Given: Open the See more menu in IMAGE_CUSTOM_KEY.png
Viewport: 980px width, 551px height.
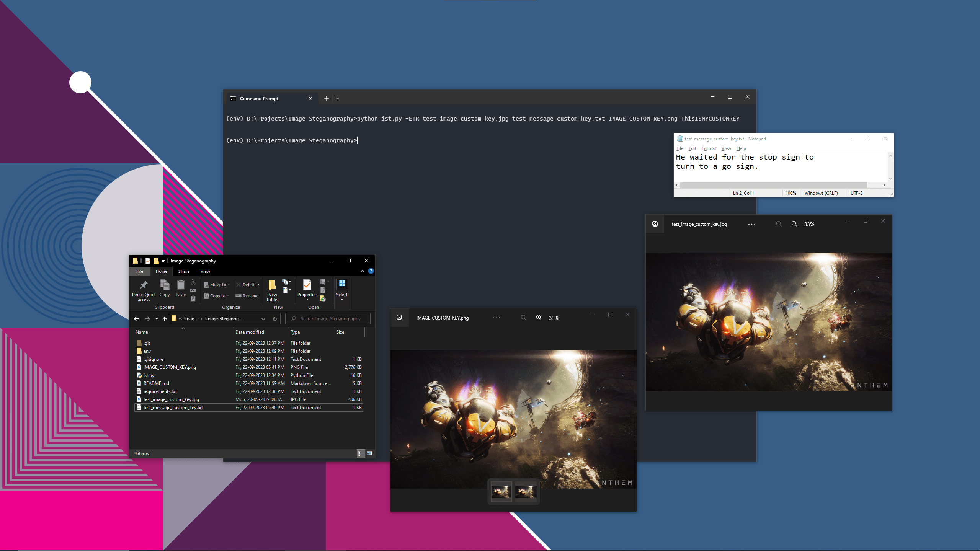Looking at the screenshot, I should pos(497,318).
